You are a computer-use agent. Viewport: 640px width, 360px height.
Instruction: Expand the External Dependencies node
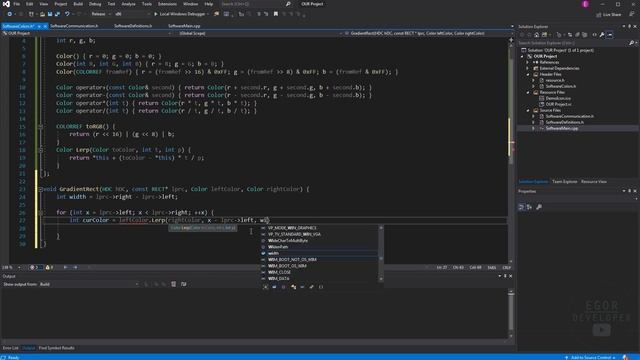click(x=528, y=68)
